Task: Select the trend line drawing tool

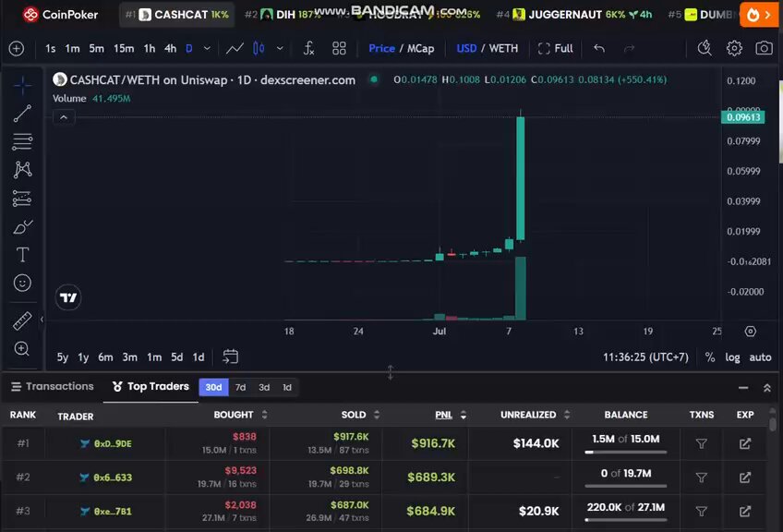Action: tap(22, 114)
